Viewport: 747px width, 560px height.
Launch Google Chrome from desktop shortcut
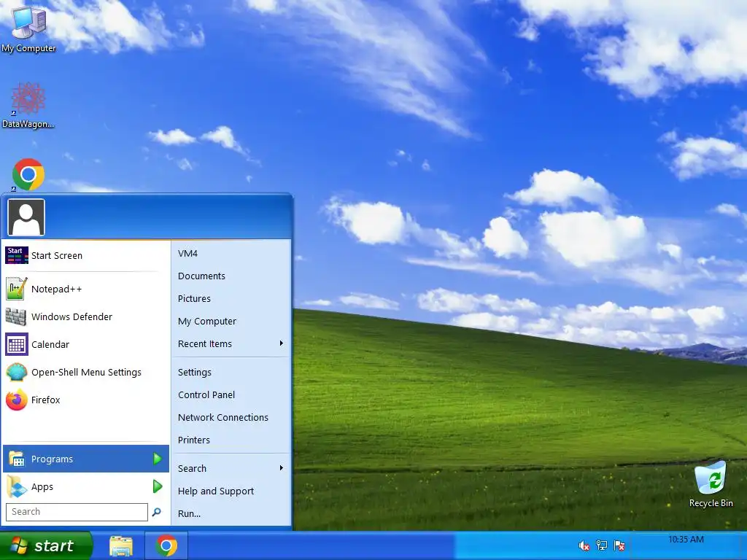28,175
